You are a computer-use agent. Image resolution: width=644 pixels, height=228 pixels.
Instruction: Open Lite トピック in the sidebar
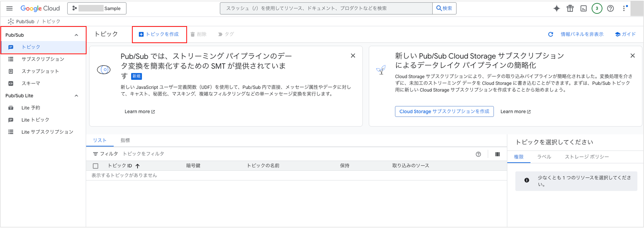tap(43, 120)
